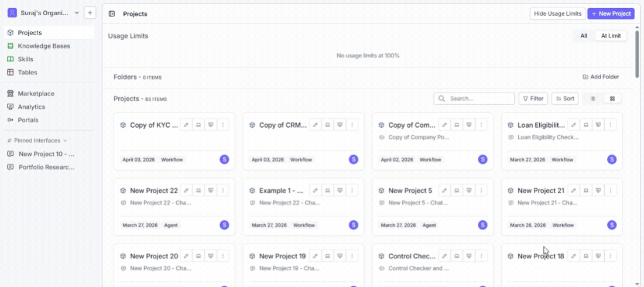
Task: Click S avatar on Copy of KYC card
Action: point(224,159)
